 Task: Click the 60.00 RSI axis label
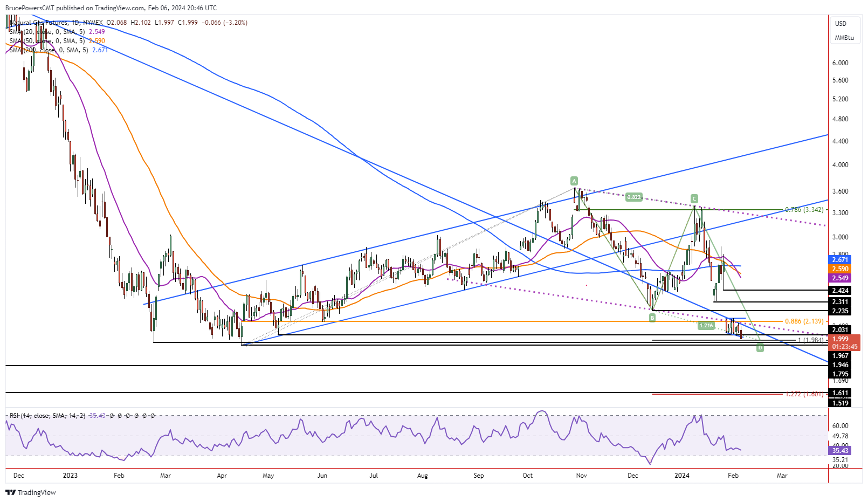840,426
